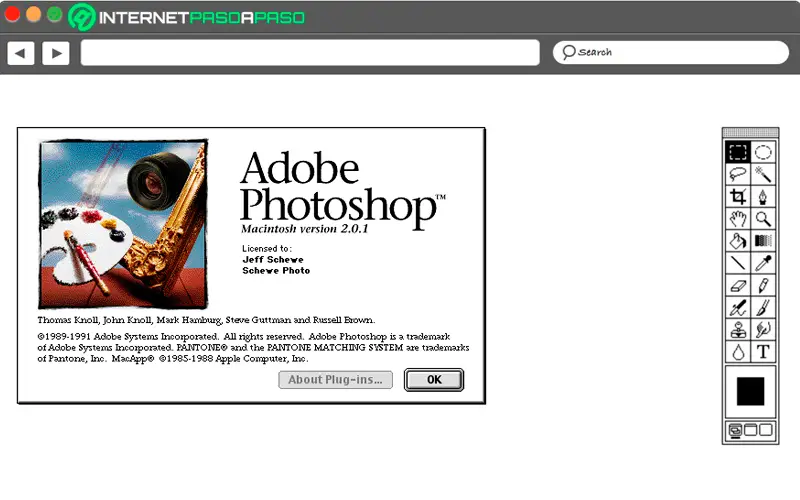Click the About Plug-ins... button
This screenshot has width=800, height=500.
[x=335, y=380]
